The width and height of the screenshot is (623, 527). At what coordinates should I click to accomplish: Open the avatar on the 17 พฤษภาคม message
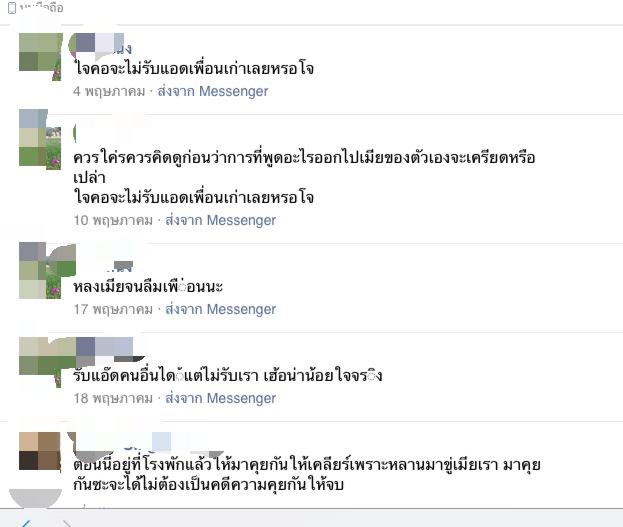click(40, 271)
